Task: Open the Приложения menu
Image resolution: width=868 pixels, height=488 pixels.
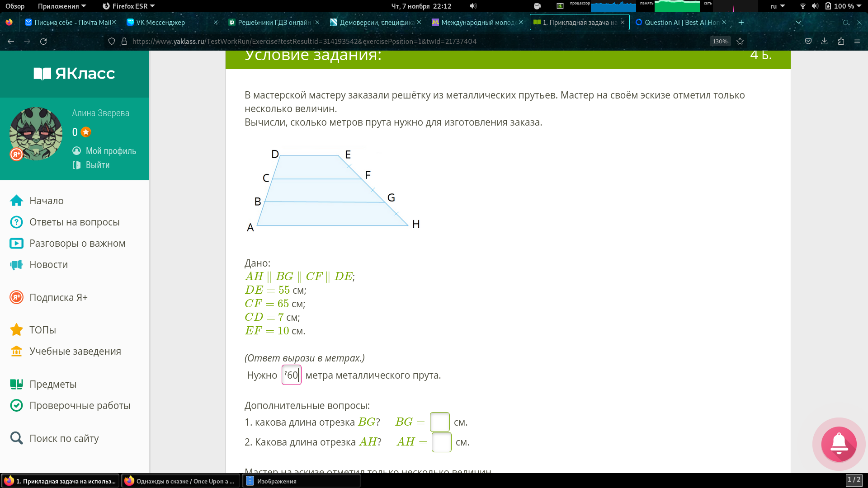Action: pyautogui.click(x=62, y=6)
